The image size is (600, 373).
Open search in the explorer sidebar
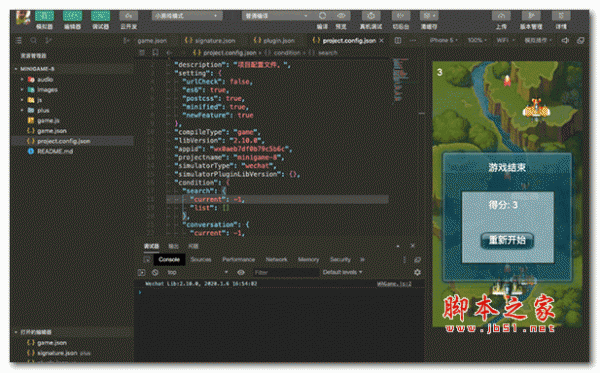click(x=34, y=40)
